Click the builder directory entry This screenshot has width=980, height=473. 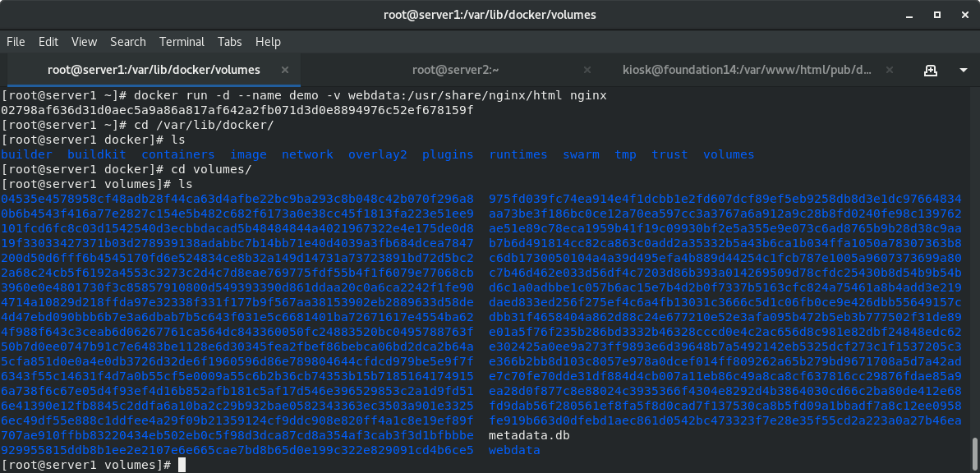(x=27, y=154)
